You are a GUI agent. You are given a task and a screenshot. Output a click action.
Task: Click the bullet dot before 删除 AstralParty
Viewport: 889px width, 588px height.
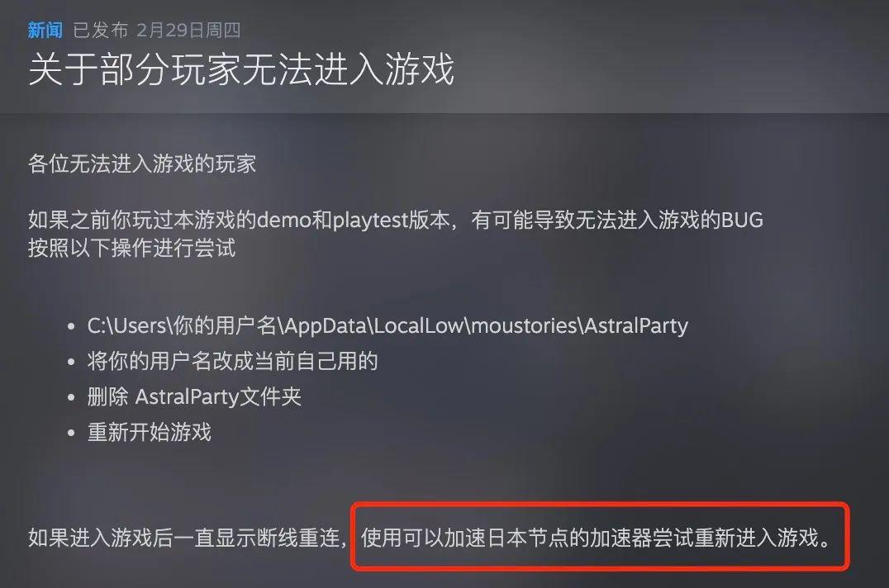tap(71, 398)
